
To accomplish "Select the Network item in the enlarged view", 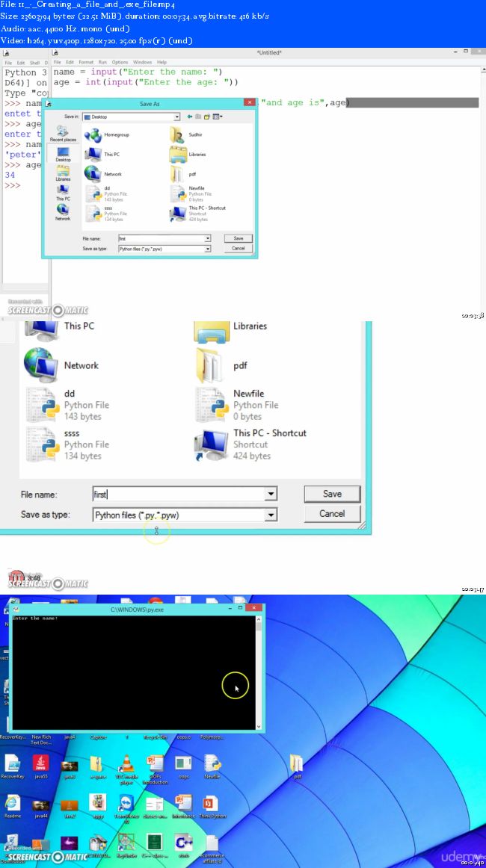I will (61, 365).
